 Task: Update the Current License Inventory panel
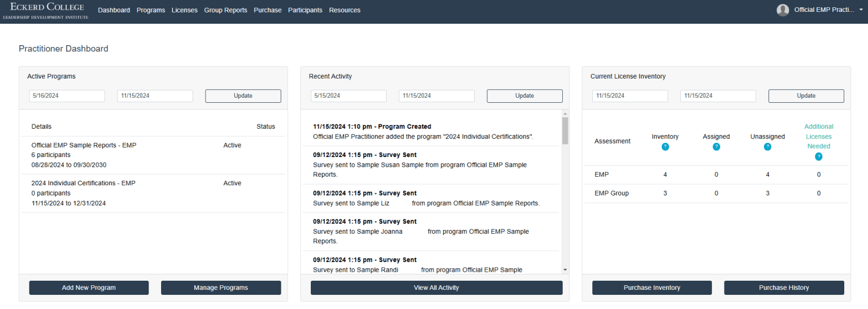point(806,96)
